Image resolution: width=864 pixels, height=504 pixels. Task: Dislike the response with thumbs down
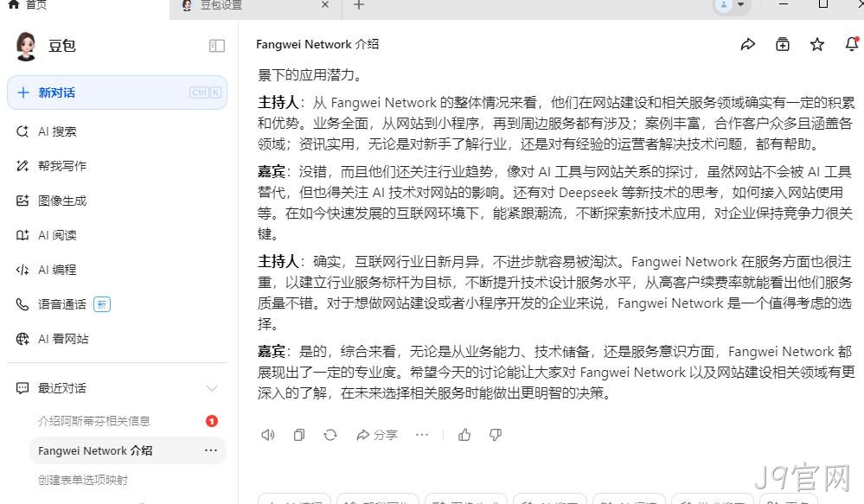pos(496,435)
